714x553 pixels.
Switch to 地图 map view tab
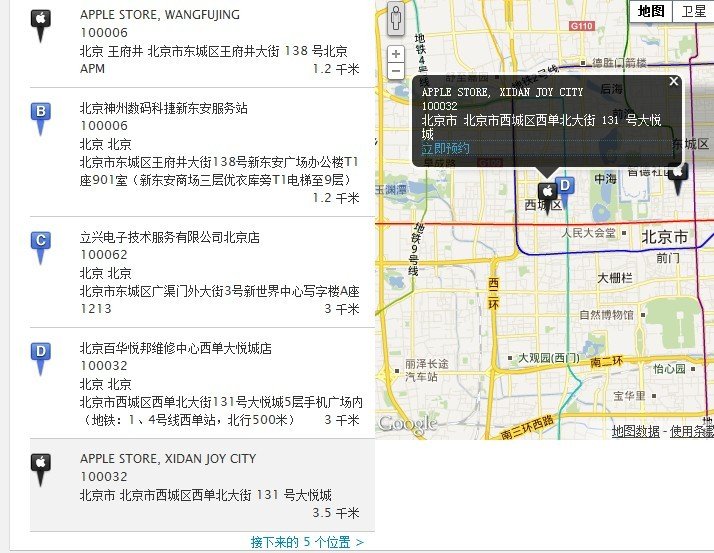(x=651, y=11)
